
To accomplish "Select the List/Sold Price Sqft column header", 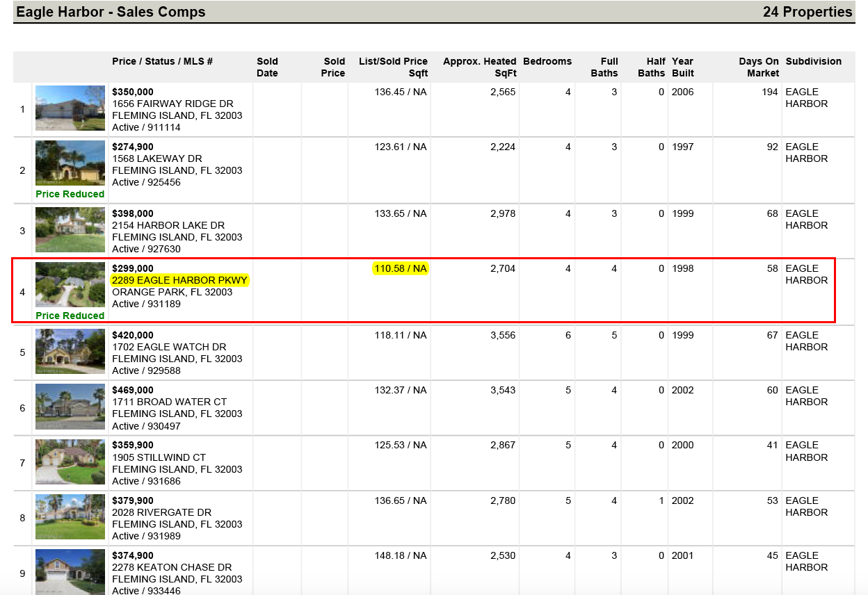I will (x=393, y=67).
